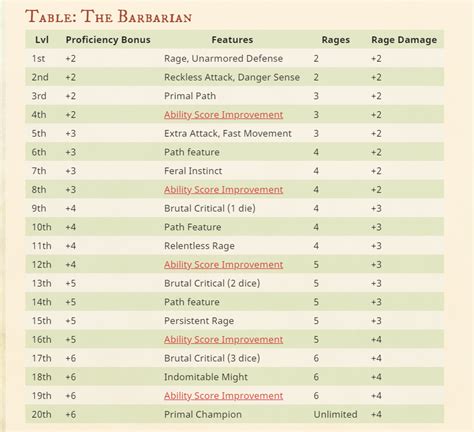Select 'Brutal Critical (3 dice)' cell

point(212,358)
